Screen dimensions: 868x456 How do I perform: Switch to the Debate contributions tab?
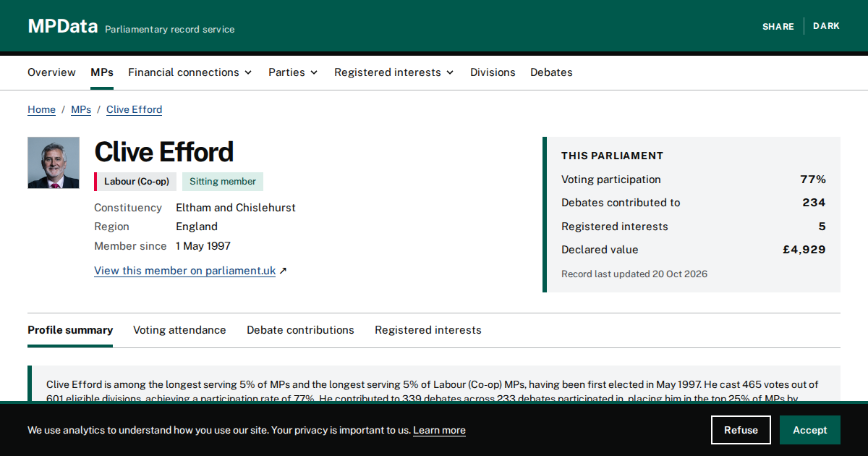coord(300,330)
